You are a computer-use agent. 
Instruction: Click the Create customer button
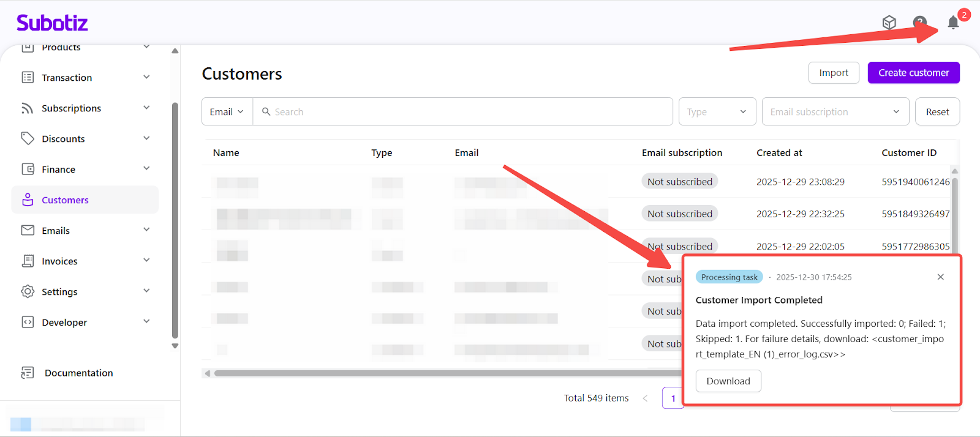tap(913, 73)
